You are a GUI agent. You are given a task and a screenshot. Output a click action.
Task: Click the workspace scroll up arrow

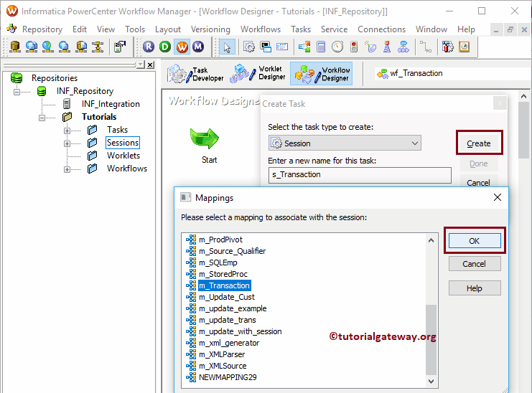coord(523,96)
